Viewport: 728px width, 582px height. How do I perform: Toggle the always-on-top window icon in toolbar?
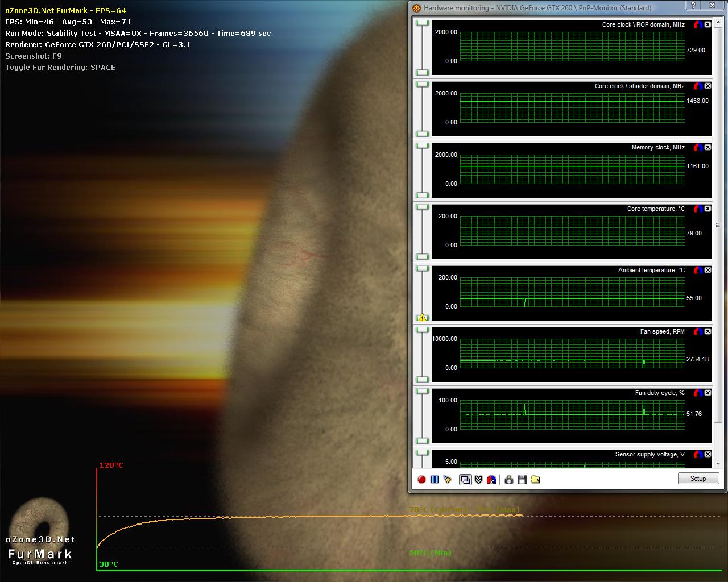point(465,480)
